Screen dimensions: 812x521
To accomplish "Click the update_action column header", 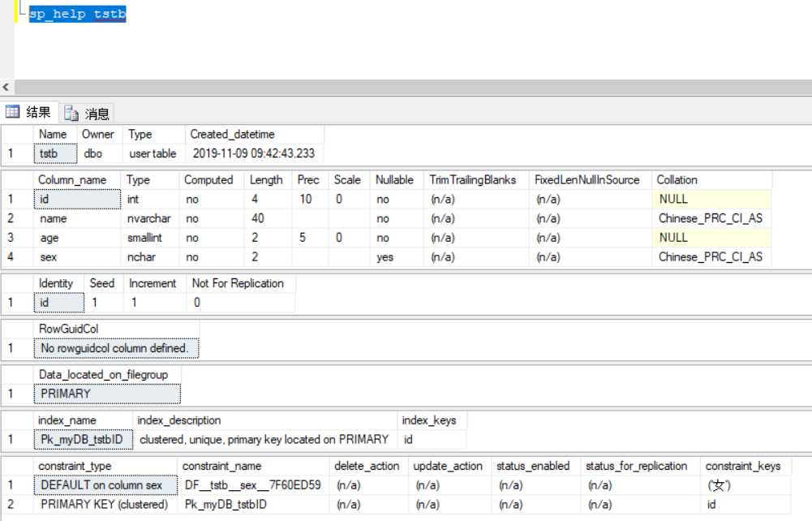I will coord(450,466).
